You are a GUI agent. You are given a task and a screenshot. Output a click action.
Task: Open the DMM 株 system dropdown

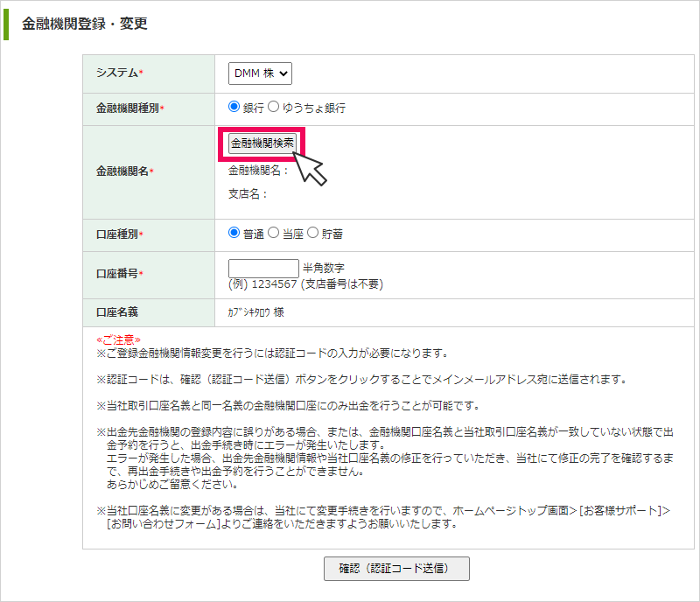coord(260,74)
